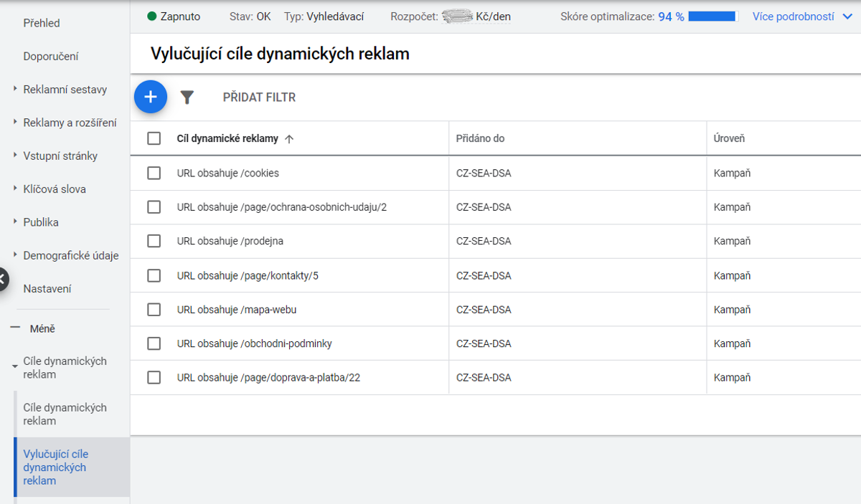
Task: Click 'URL obsahuje /mapa-webu' cell
Action: [237, 310]
